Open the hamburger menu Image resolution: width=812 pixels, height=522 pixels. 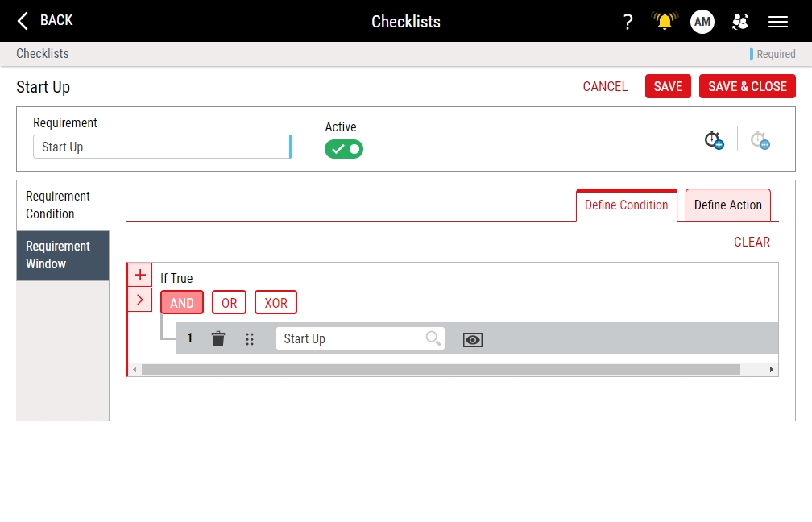[777, 22]
